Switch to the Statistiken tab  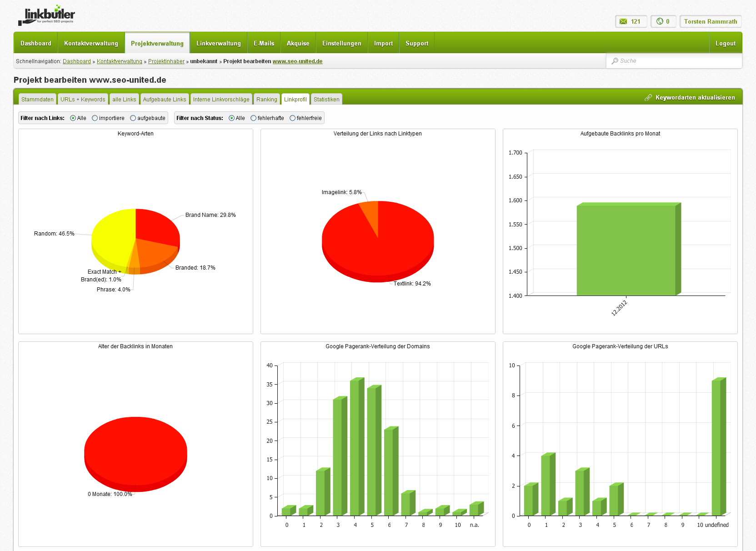click(326, 99)
